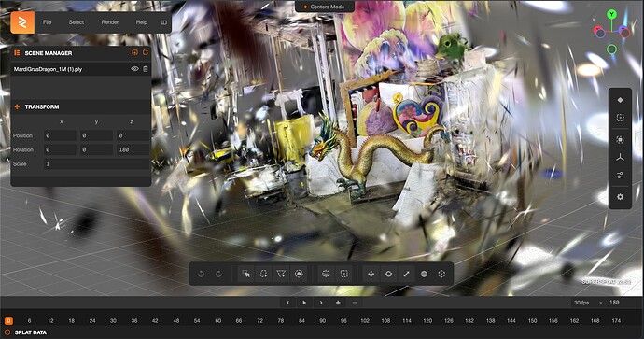Select the lasso selection tool
The width and height of the screenshot is (644, 339).
point(263,274)
